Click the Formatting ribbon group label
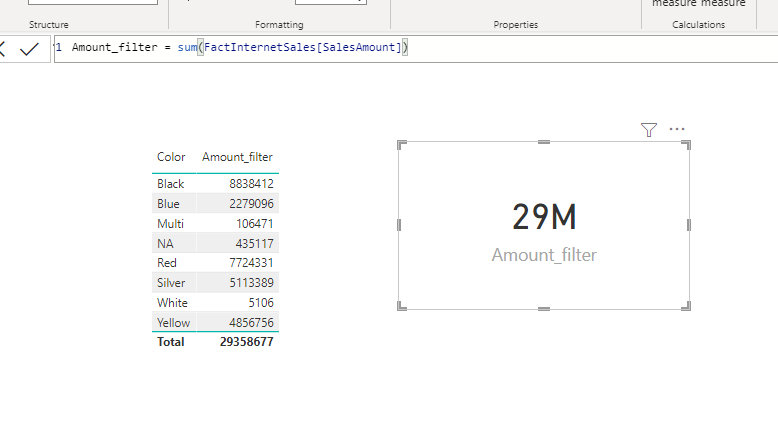Viewport: 778px width, 425px height. [279, 24]
